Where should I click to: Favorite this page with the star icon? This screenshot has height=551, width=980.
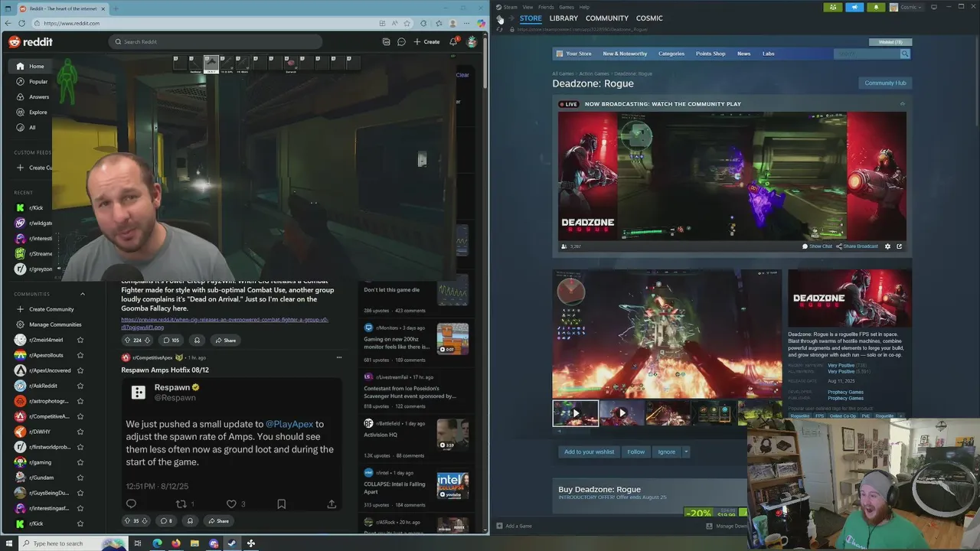407,23
